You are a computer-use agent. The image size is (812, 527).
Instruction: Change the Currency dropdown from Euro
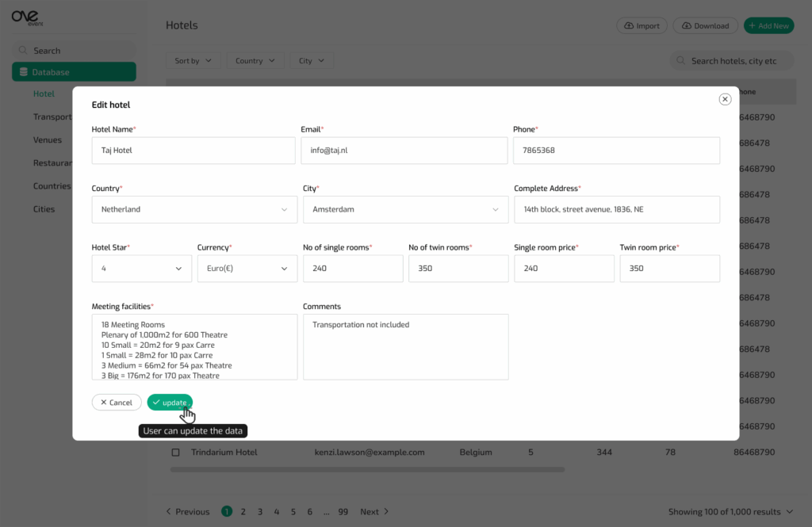tap(247, 269)
